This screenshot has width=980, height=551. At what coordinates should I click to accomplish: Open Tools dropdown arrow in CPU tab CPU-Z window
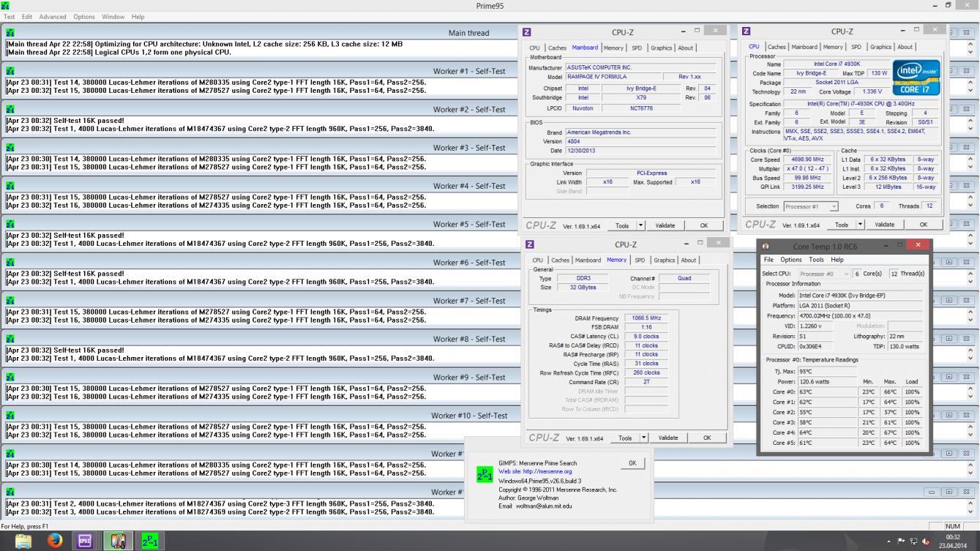tap(861, 225)
